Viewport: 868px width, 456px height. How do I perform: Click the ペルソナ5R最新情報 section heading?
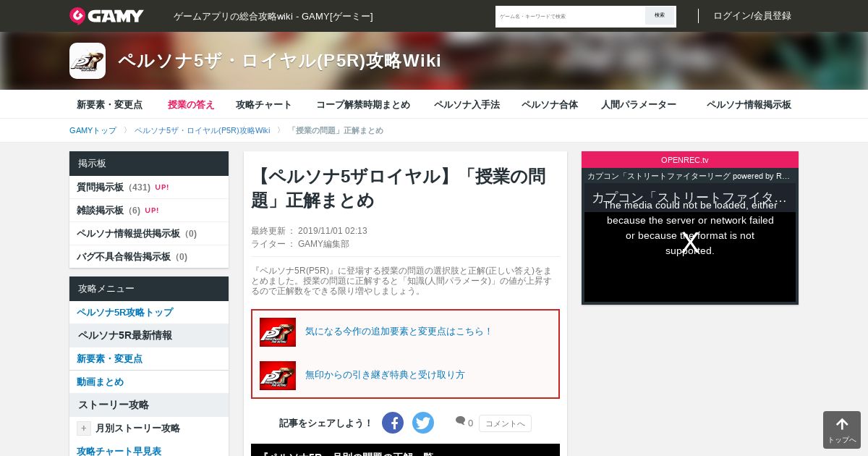(x=149, y=336)
